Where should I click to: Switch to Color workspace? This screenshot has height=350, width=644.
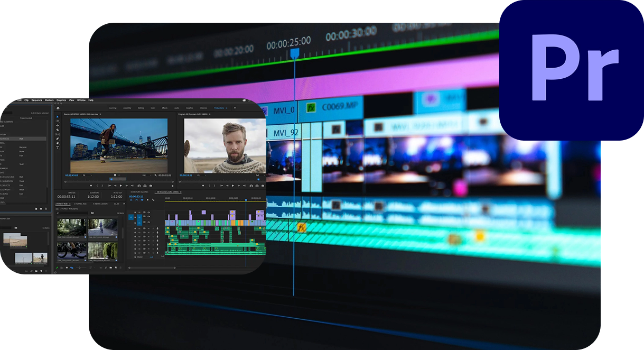[x=153, y=108]
